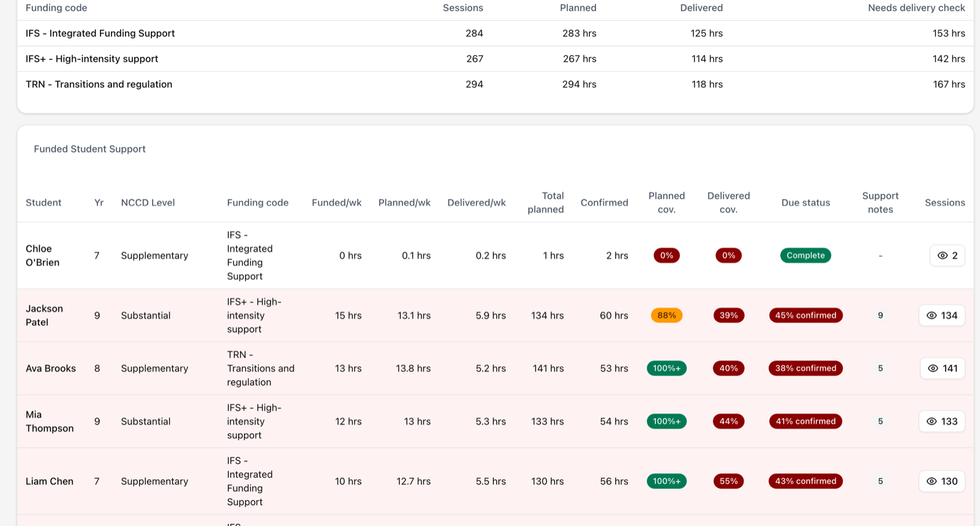
Task: Click the 167 hrs needs delivery check value
Action: click(x=949, y=85)
